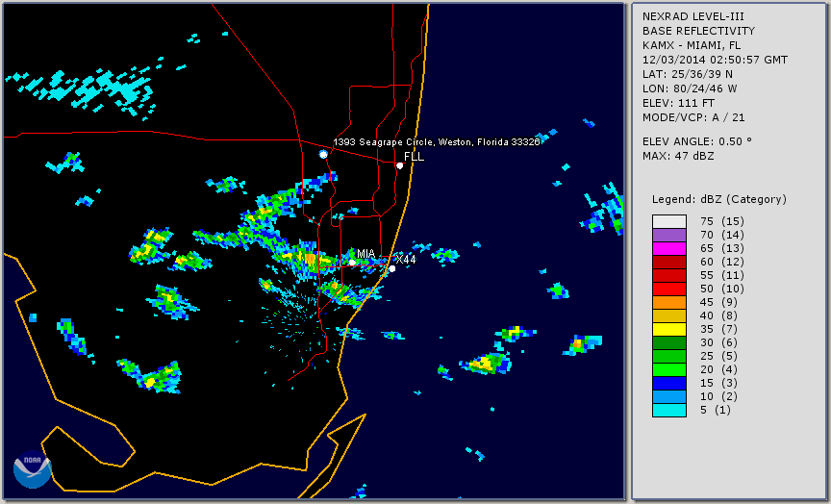Click the Seagrape Circle Weston address marker

tap(323, 154)
